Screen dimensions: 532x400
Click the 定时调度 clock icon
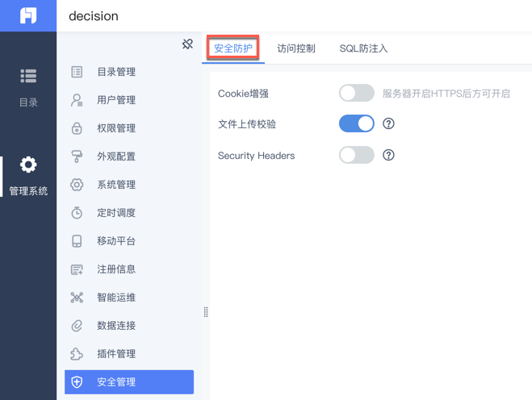point(77,213)
